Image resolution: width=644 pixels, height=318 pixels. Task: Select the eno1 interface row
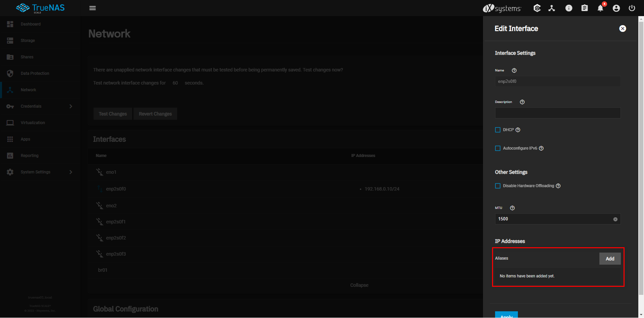[285, 172]
